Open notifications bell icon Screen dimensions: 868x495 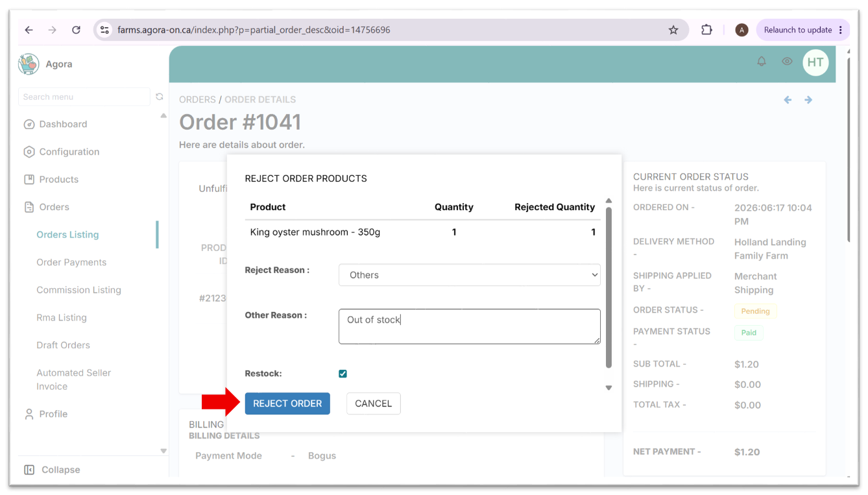(762, 62)
